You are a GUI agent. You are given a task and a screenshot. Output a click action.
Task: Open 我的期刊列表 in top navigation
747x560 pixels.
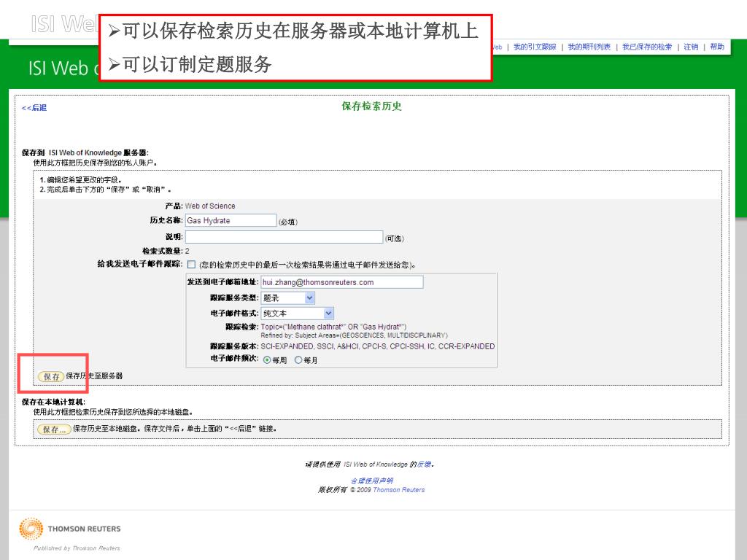(589, 47)
